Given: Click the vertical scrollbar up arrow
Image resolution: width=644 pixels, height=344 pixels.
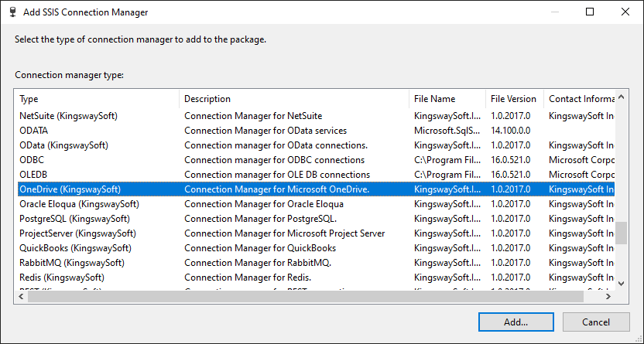Looking at the screenshot, I should 621,97.
